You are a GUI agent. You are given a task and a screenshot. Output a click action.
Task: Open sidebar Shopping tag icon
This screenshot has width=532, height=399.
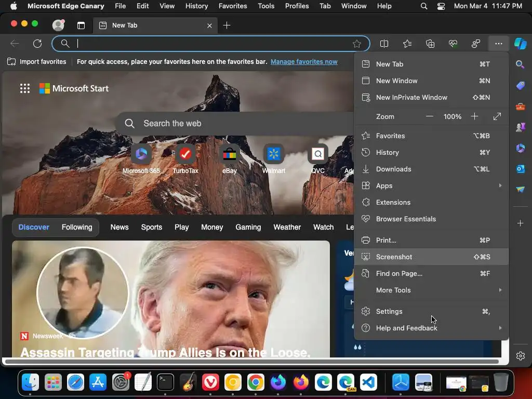[520, 86]
